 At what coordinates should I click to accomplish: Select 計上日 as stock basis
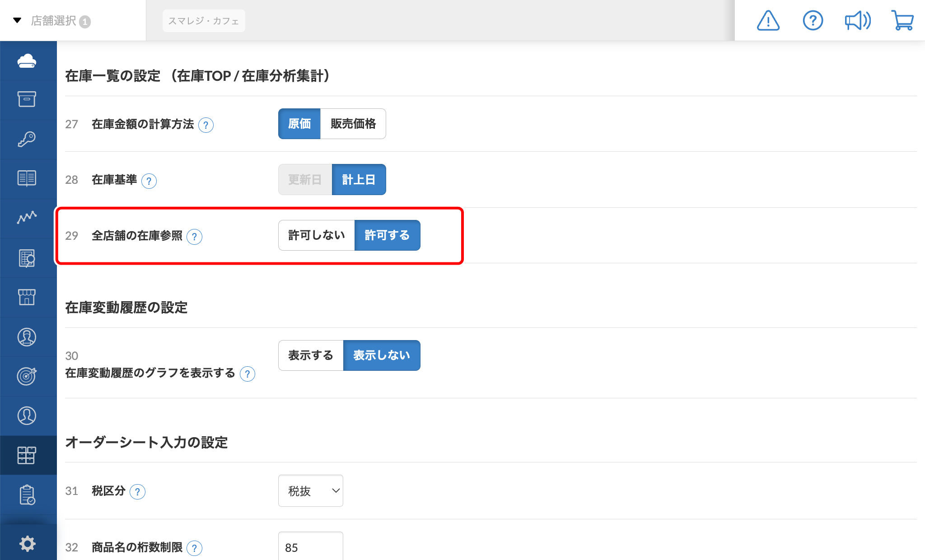coord(359,180)
